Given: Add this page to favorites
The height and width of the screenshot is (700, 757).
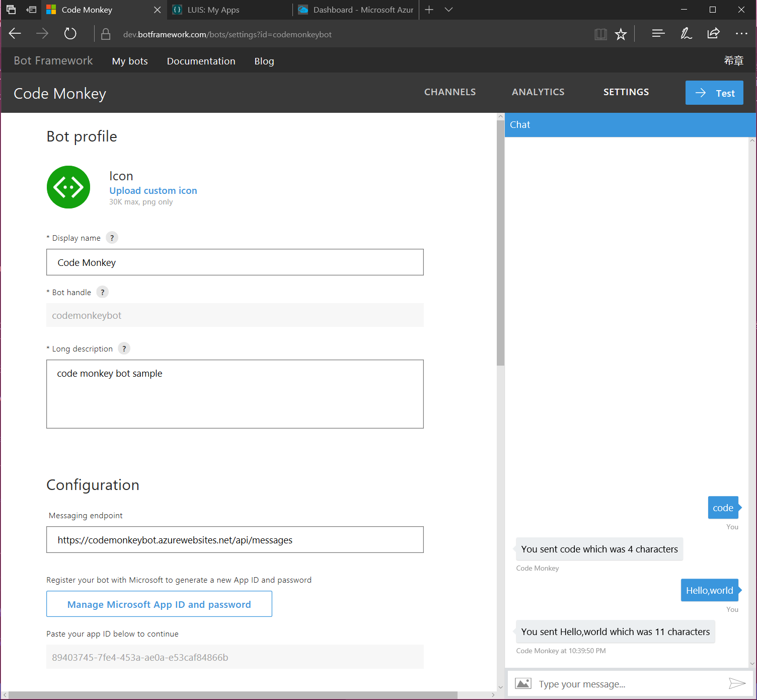Looking at the screenshot, I should [621, 34].
